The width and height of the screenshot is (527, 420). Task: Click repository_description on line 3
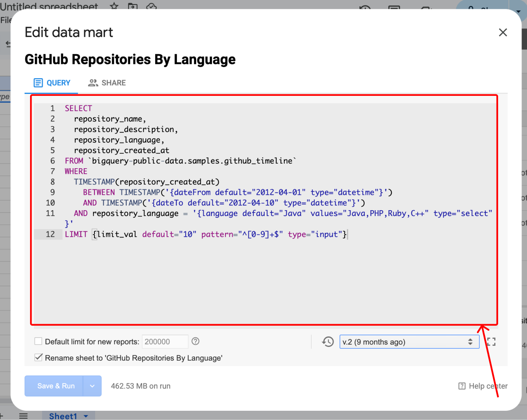[x=124, y=129]
